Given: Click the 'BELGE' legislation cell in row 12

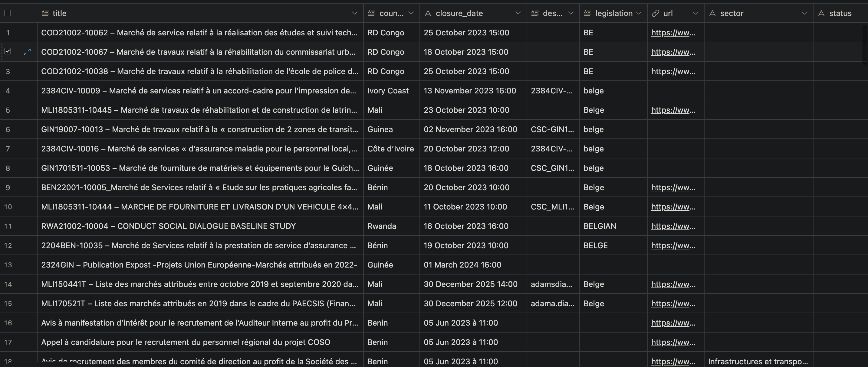Looking at the screenshot, I should 613,245.
